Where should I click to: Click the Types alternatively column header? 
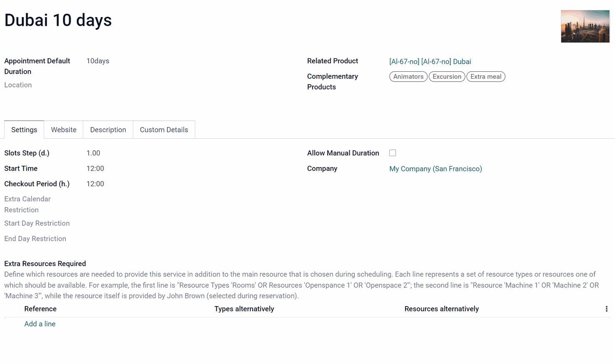click(x=244, y=309)
